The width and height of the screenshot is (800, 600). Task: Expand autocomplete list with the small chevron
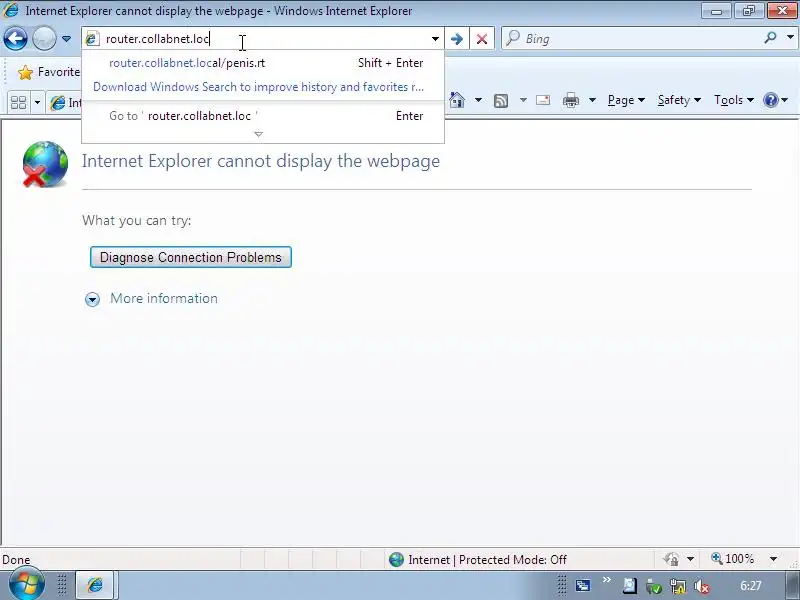tap(258, 134)
